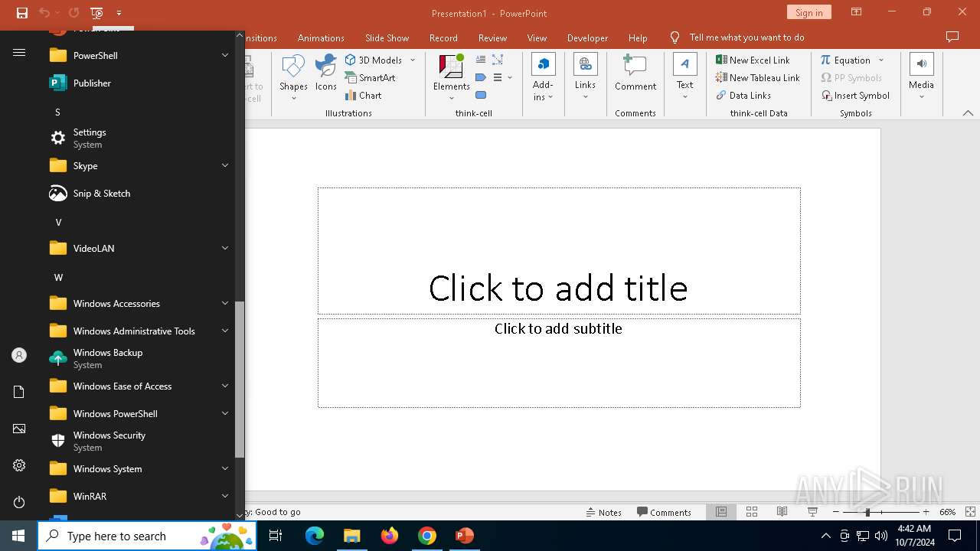Click the zoom slider handle
The height and width of the screenshot is (551, 980).
(x=867, y=512)
